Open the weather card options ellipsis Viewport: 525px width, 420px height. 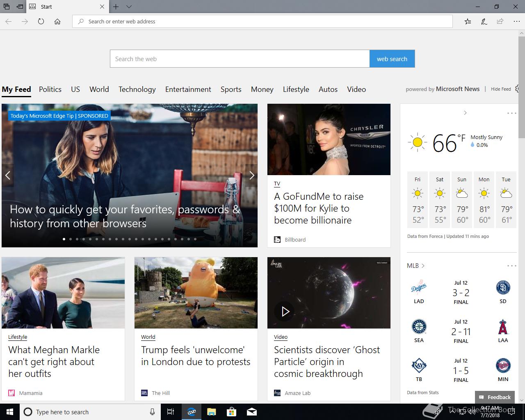click(x=511, y=113)
